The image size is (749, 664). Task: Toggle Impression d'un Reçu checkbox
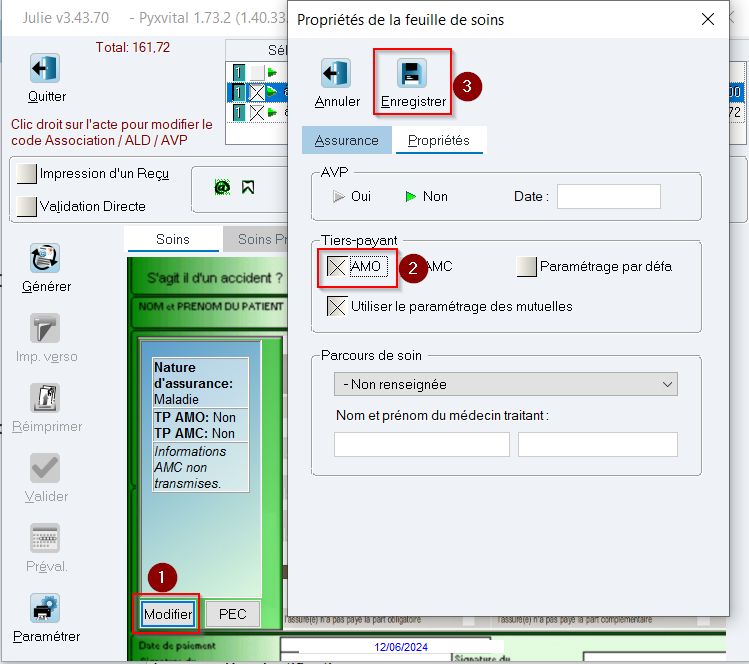(x=26, y=174)
